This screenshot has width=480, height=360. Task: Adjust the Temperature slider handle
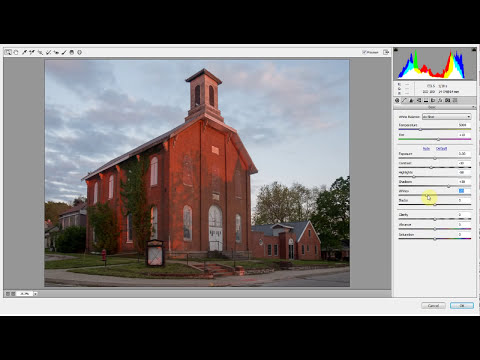(420, 129)
